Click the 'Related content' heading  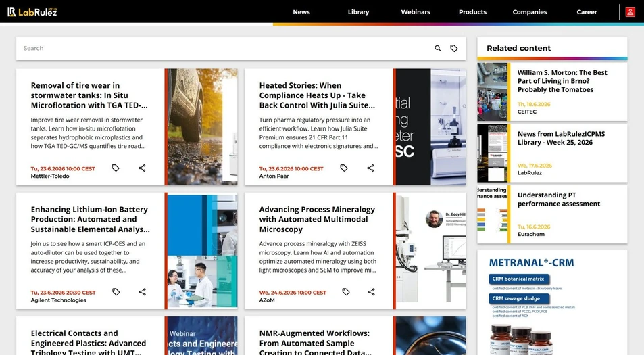[519, 48]
